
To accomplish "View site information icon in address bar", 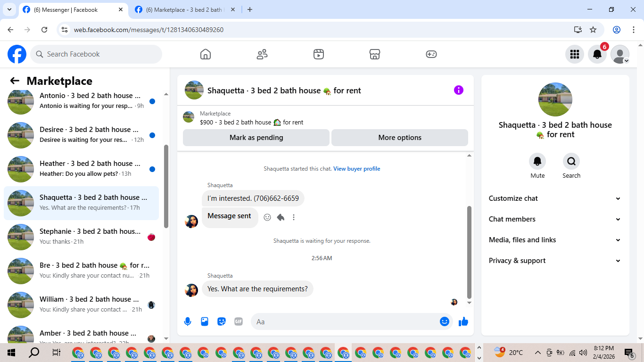I will click(x=65, y=30).
